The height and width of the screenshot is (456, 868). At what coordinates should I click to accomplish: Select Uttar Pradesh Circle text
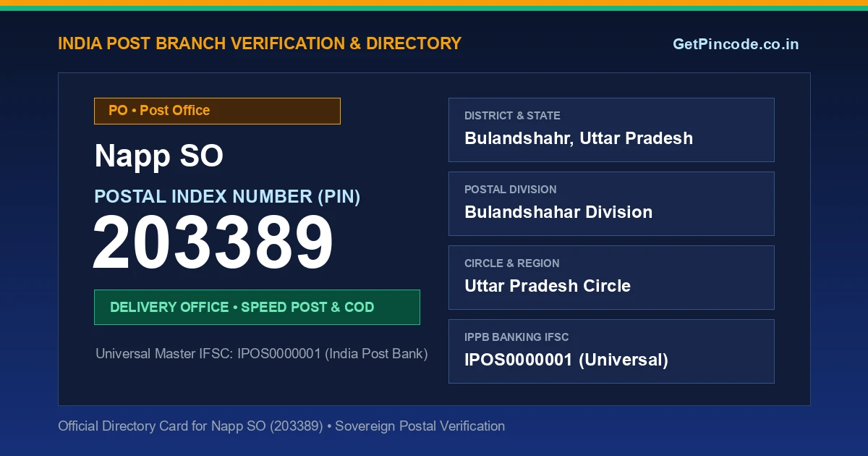click(548, 286)
